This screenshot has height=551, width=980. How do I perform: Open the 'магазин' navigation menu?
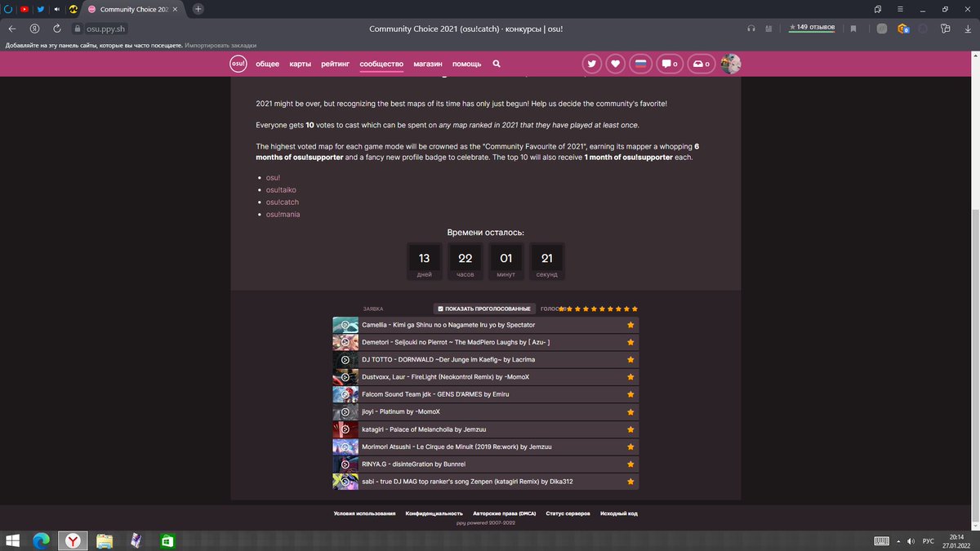click(x=428, y=64)
